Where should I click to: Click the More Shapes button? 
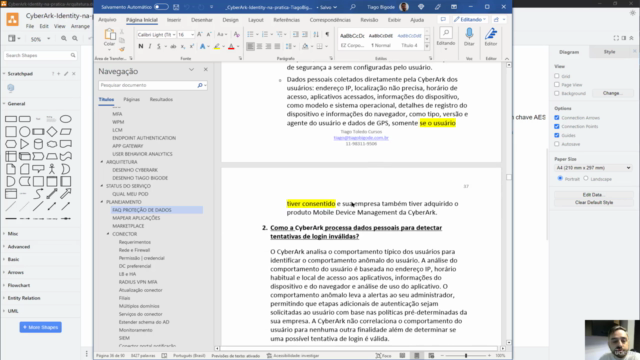click(x=40, y=327)
